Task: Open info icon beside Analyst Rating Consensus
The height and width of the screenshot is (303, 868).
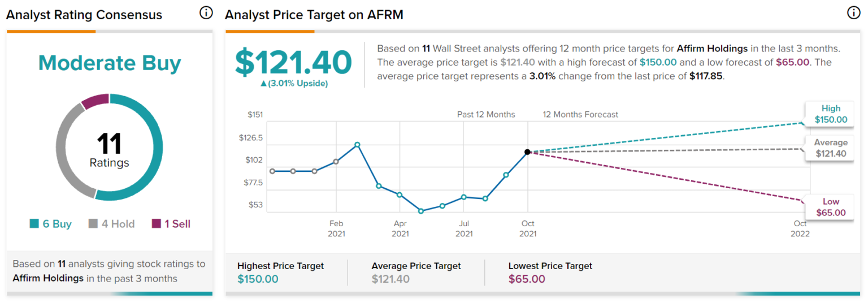Action: pyautogui.click(x=206, y=13)
